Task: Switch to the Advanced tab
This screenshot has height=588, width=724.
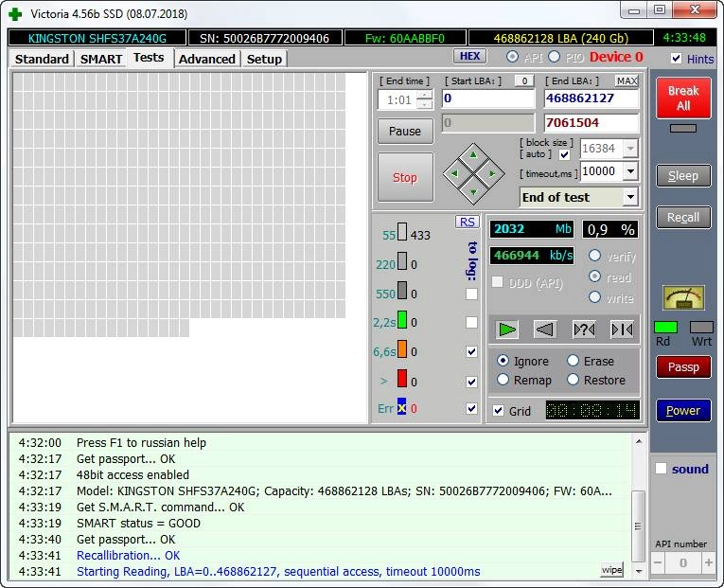Action: point(207,59)
